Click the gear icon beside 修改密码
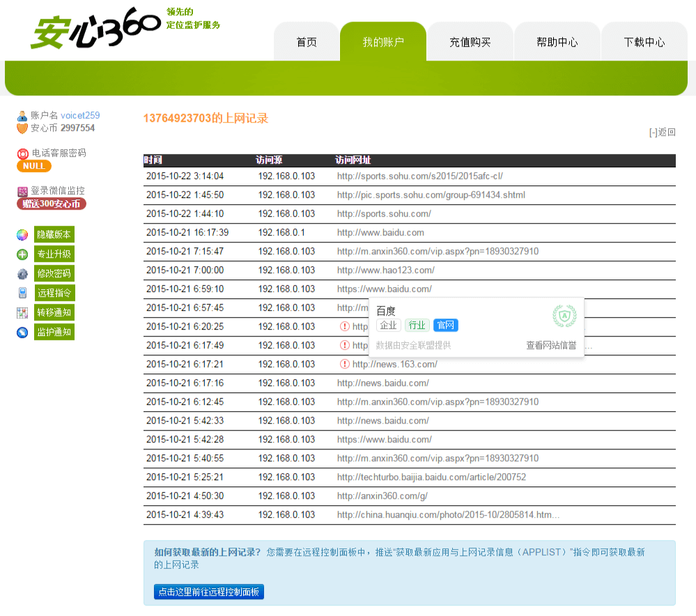Viewport: 696px width, 616px height. click(22, 274)
